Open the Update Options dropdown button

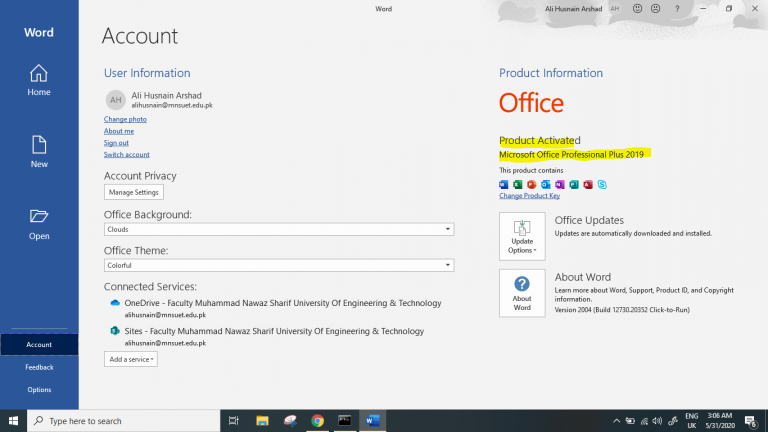coord(522,236)
